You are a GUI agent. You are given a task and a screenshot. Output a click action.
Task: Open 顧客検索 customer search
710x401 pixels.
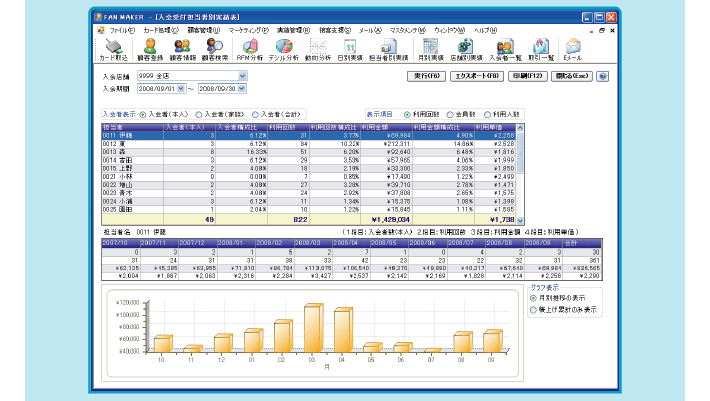click(x=215, y=49)
